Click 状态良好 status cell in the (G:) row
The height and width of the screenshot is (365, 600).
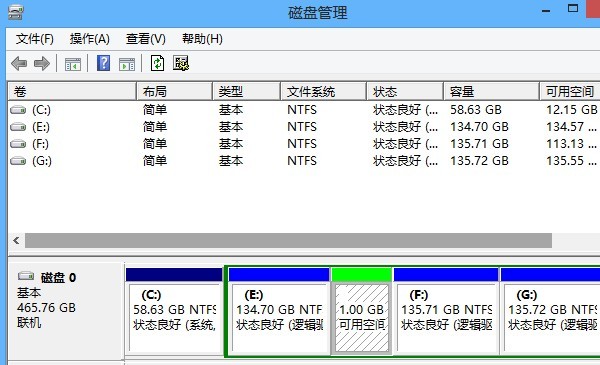pyautogui.click(x=405, y=161)
